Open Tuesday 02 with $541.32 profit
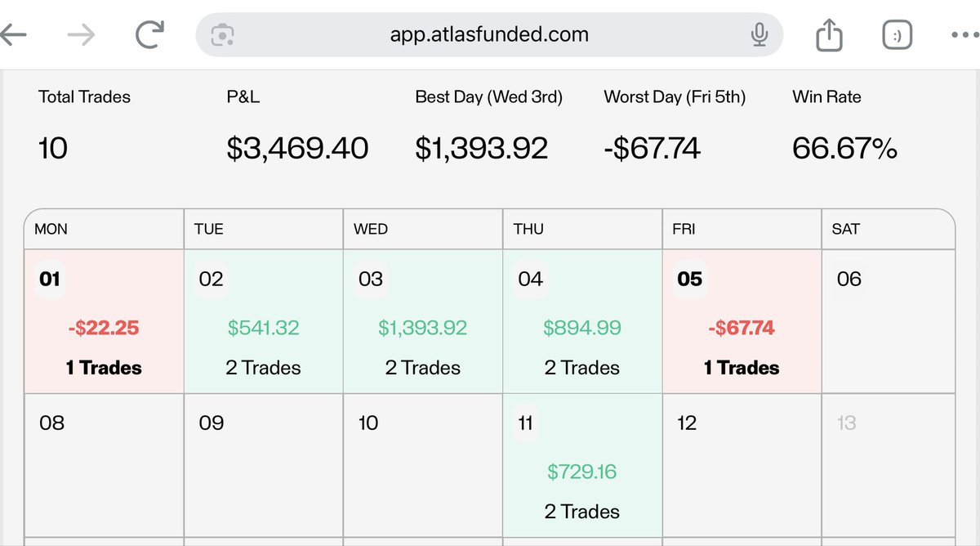 tap(263, 321)
